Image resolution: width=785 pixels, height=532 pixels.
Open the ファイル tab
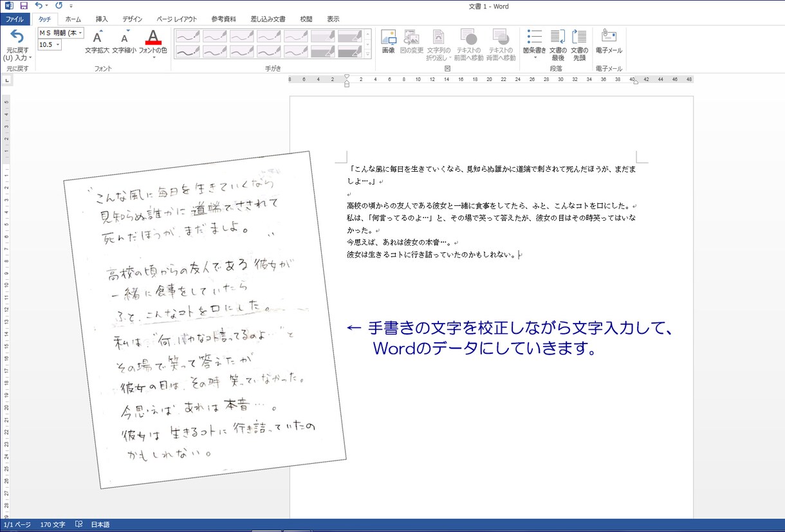[15, 19]
